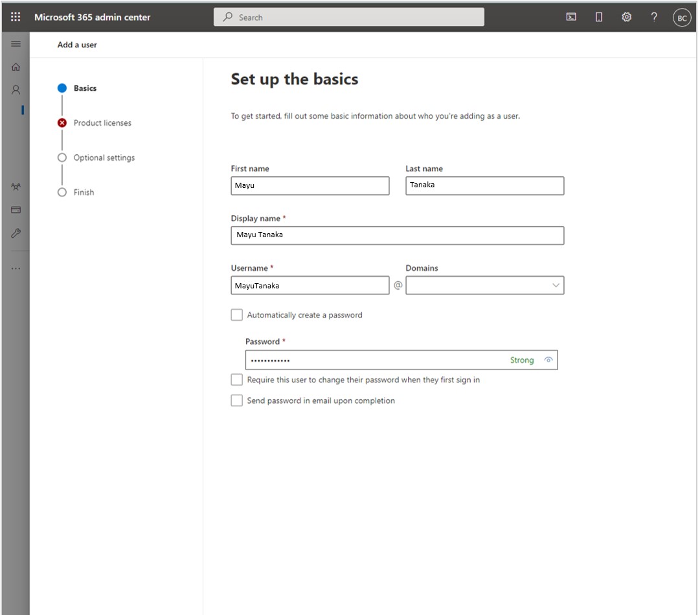Click the Display name field
Viewport: 700px width, 615px height.
(x=398, y=235)
